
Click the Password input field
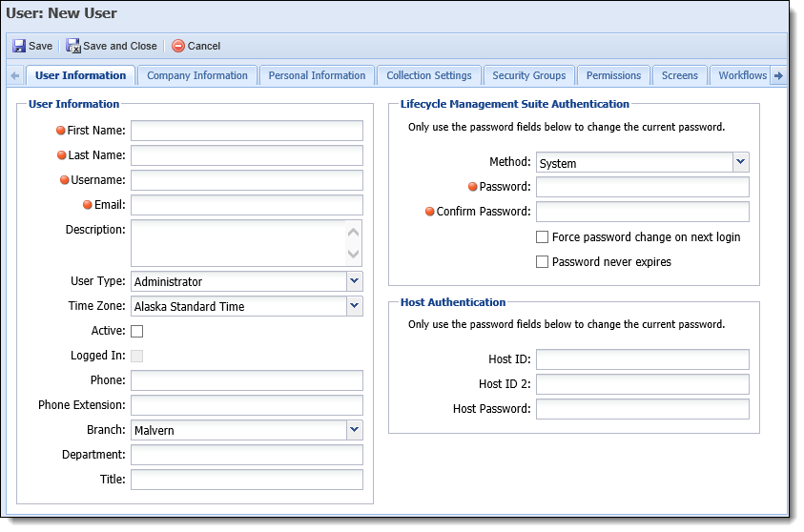coord(643,187)
